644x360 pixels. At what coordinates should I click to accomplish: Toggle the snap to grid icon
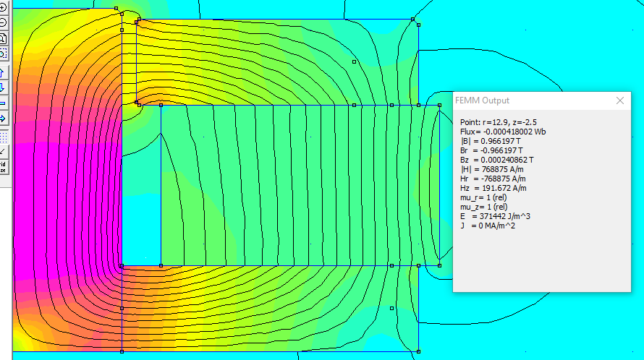(x=3, y=152)
